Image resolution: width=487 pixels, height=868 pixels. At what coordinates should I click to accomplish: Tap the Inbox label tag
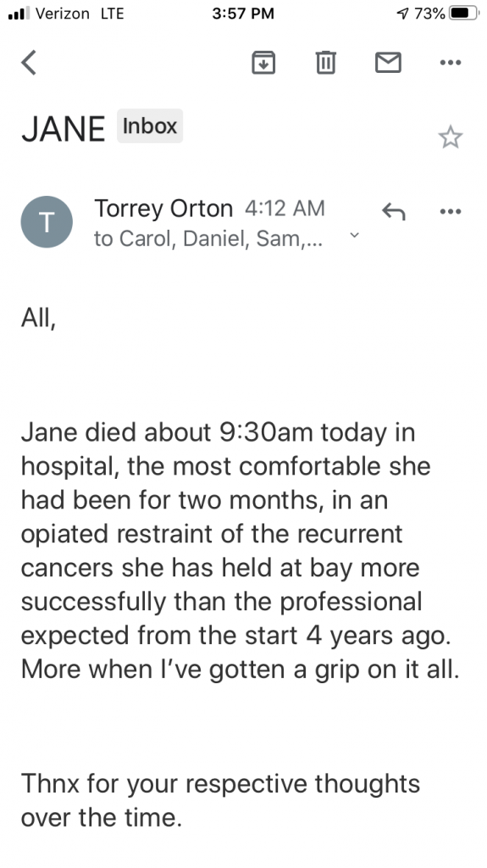149,125
